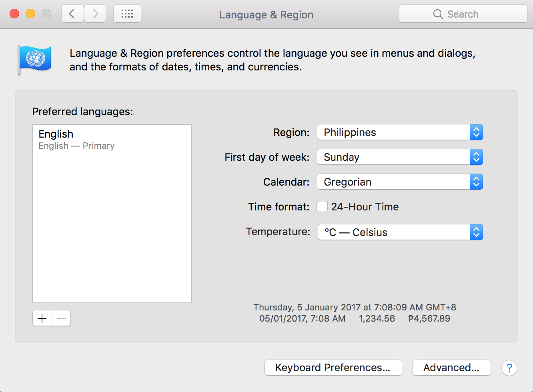Click the Search field
This screenshot has height=392, width=533.
pyautogui.click(x=463, y=14)
